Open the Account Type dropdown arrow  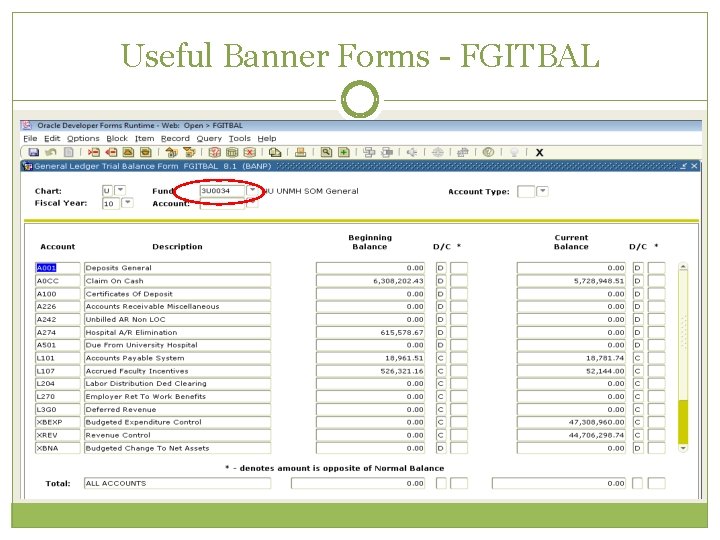(542, 191)
